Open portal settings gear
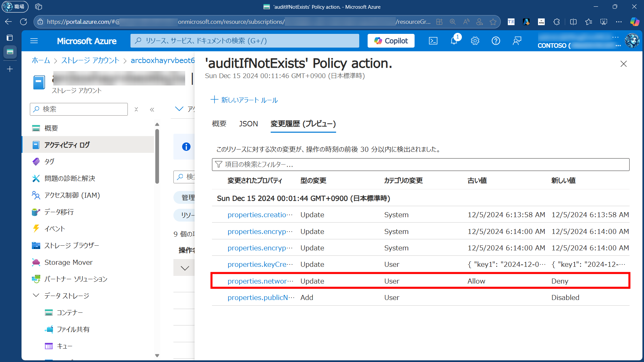Screen dimensions: 644x362 click(475, 41)
